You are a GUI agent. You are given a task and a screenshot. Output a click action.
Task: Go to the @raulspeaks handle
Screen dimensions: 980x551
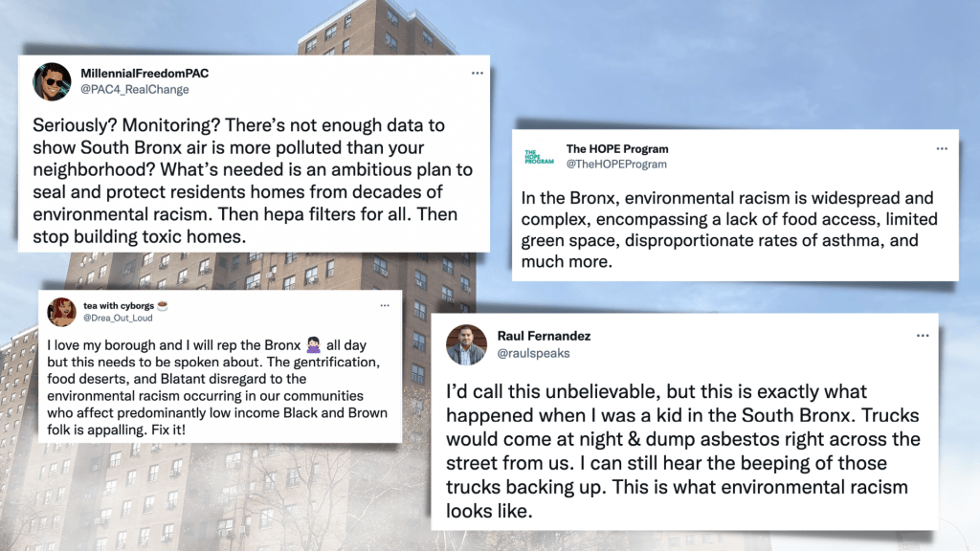[533, 353]
